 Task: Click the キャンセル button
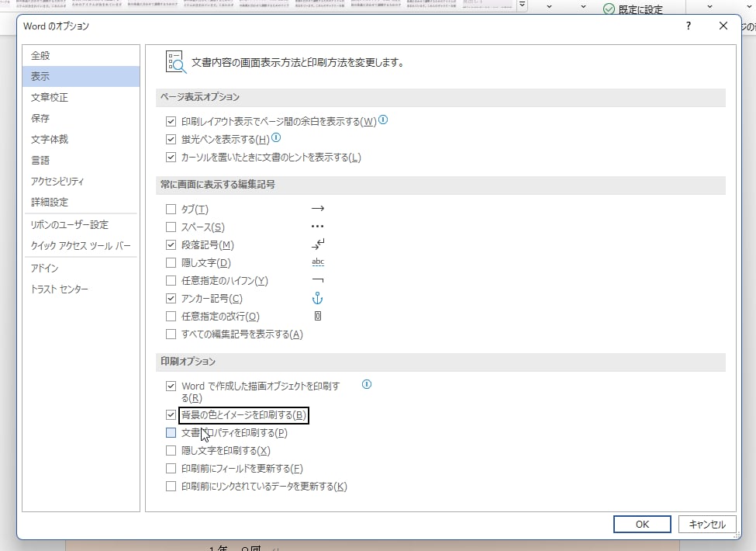point(707,525)
